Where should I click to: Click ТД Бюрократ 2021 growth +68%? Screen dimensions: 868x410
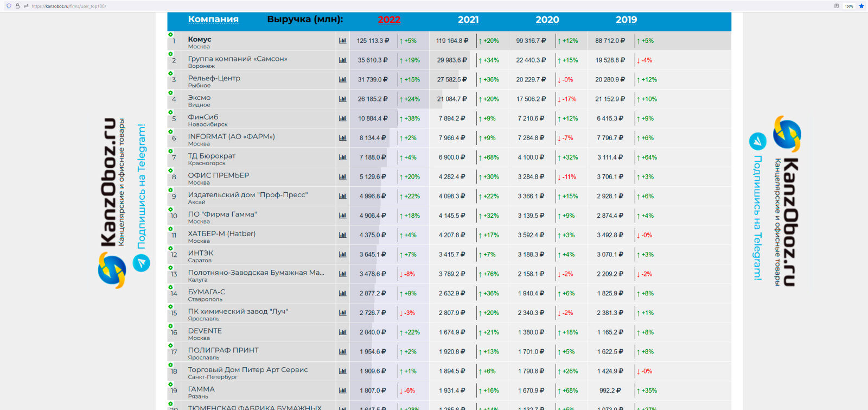pos(488,157)
